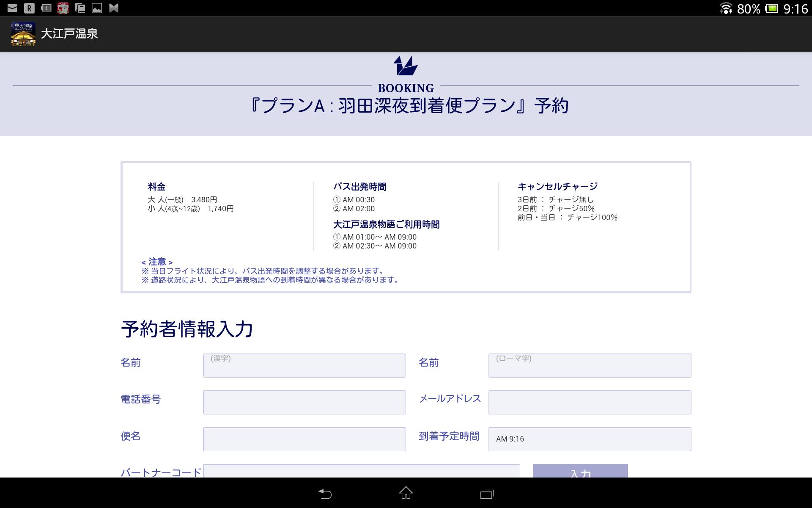
Task: Open the mail notification icon
Action: (x=12, y=8)
